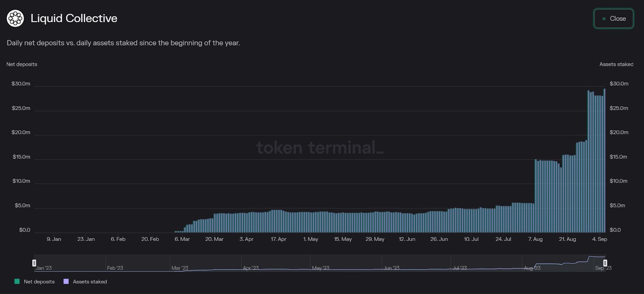Click the left axis $15.0m label
This screenshot has height=294, width=644.
pos(21,157)
